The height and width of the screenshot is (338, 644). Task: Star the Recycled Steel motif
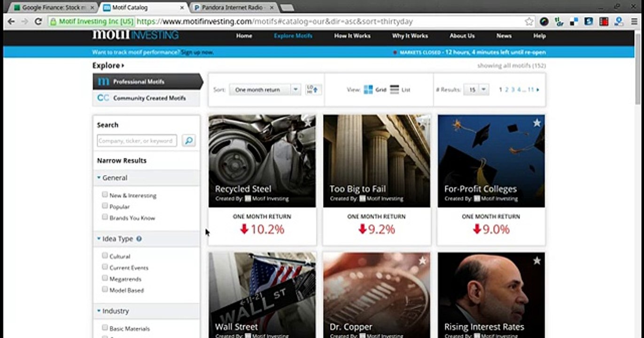(308, 123)
